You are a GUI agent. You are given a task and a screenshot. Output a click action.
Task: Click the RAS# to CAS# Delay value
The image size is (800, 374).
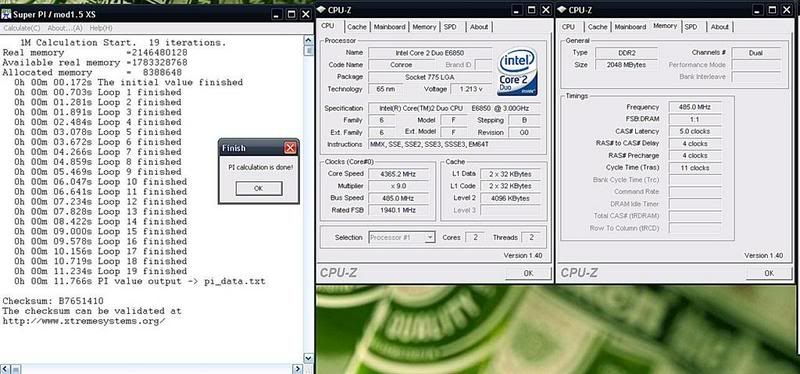click(x=695, y=144)
